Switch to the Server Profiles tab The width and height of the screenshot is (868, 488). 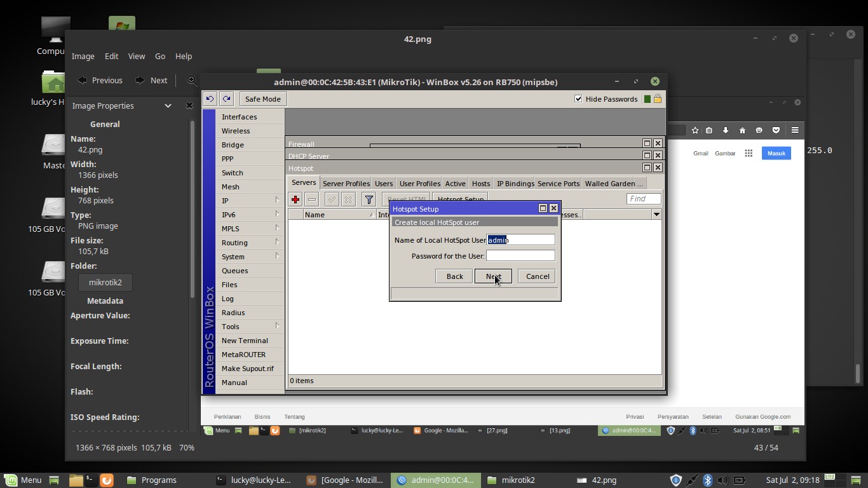click(x=346, y=184)
